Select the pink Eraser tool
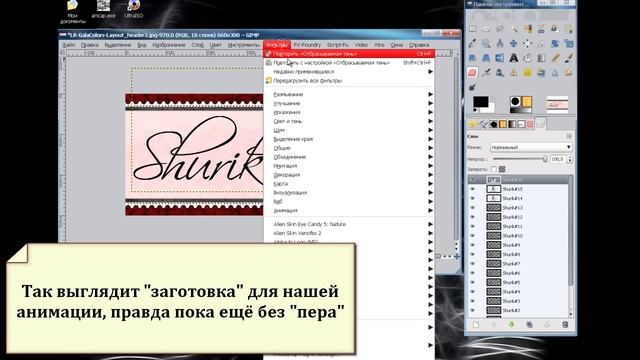The width and height of the screenshot is (640, 360). pos(472,73)
